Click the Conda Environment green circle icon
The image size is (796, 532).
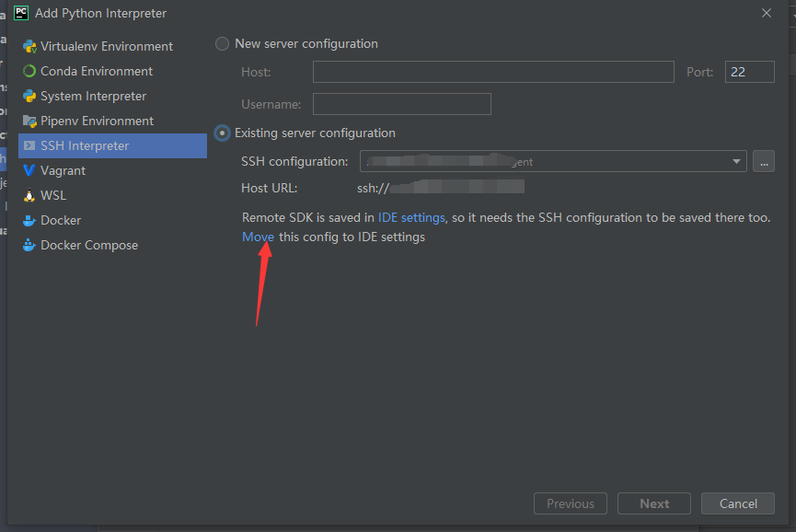click(29, 71)
